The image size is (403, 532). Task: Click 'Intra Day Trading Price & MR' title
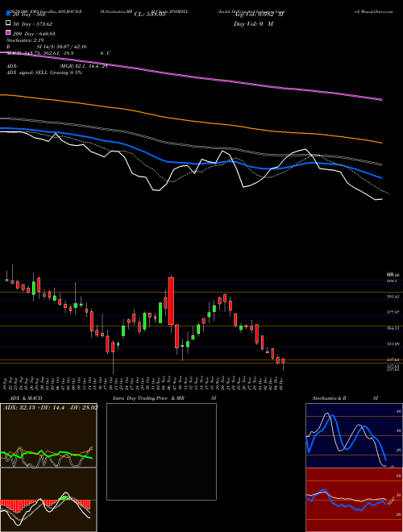coord(148,398)
